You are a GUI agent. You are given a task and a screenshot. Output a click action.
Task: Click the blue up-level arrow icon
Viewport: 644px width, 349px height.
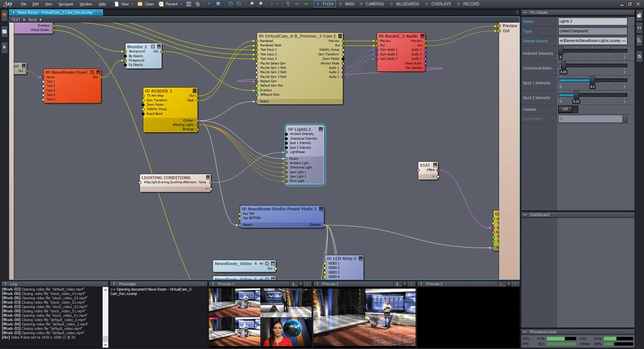point(288,4)
